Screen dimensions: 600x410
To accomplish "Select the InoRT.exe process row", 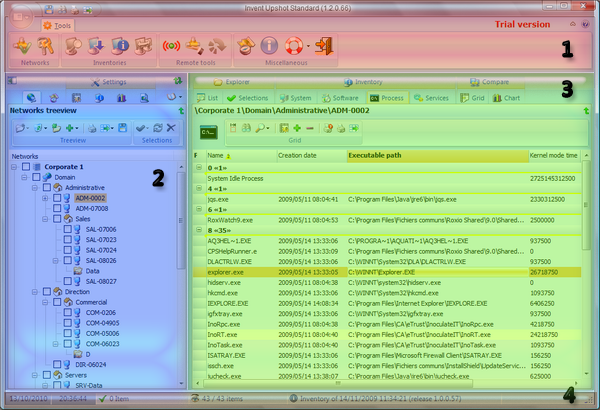I will point(387,335).
